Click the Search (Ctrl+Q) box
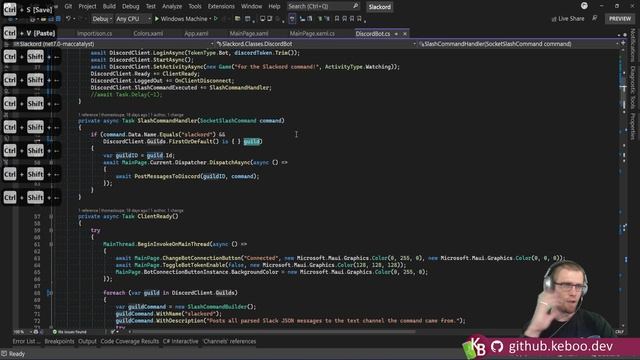This screenshot has width=640, height=360. point(323,7)
